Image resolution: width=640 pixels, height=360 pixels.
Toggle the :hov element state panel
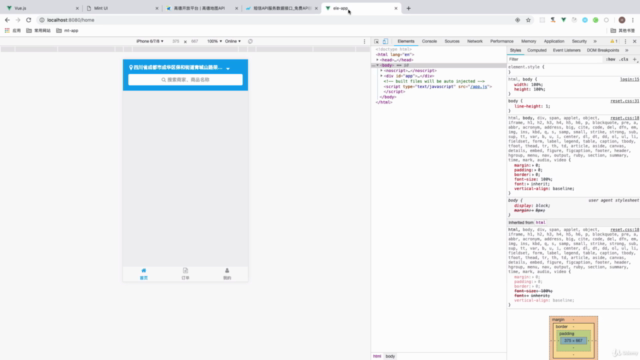(x=611, y=59)
